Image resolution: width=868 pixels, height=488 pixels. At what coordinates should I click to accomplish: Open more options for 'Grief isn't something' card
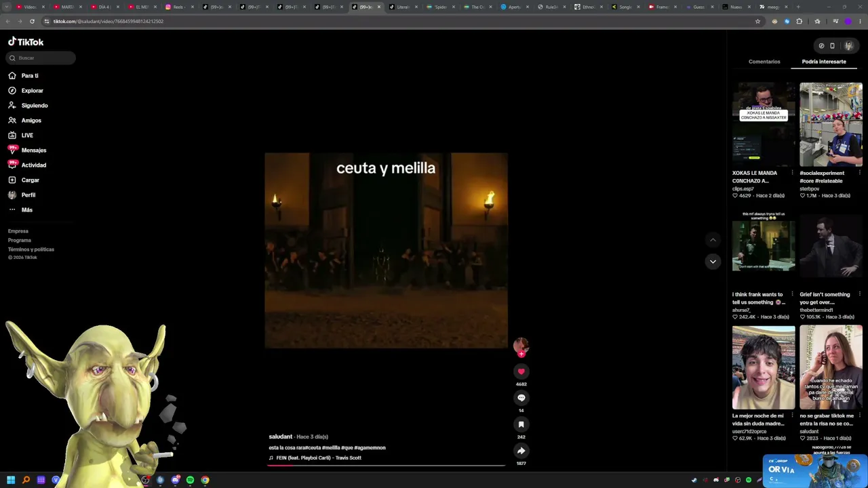point(859,294)
